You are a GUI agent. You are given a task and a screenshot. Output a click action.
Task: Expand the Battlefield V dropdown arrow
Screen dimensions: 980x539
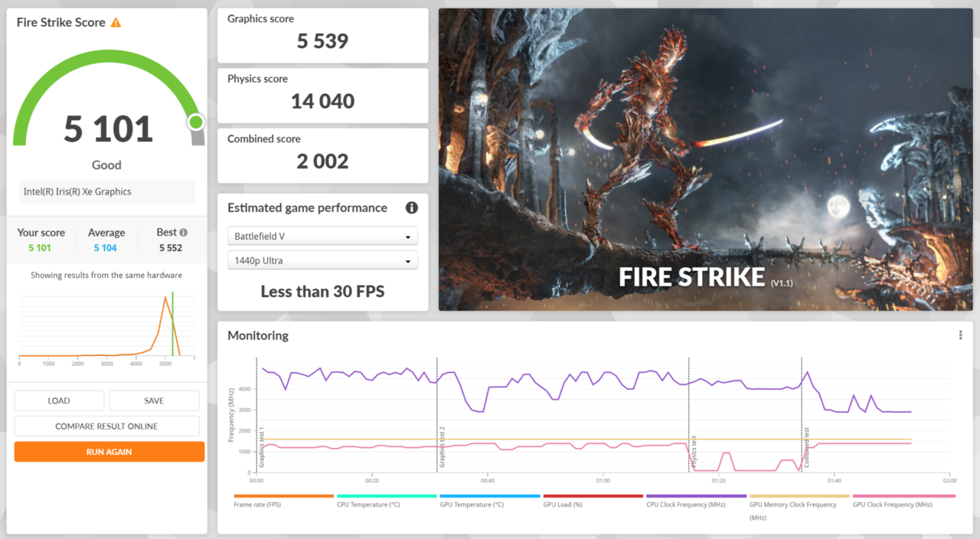[409, 236]
